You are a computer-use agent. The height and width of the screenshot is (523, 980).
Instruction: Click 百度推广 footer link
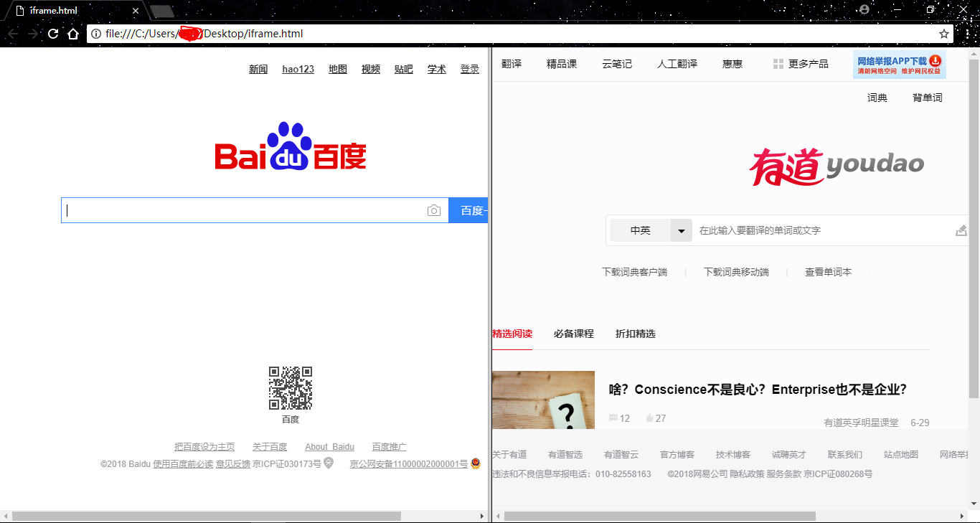pyautogui.click(x=390, y=446)
